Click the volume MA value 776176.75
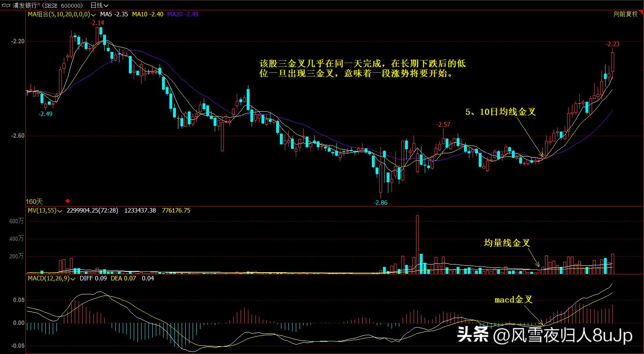 click(176, 211)
